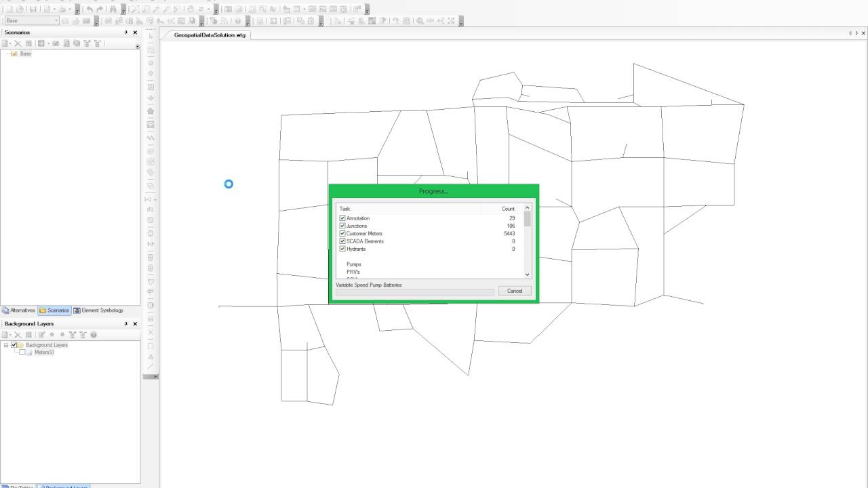Screen dimensions: 868x488
Task: Toggle the Hydrants checkbox
Action: click(x=342, y=249)
